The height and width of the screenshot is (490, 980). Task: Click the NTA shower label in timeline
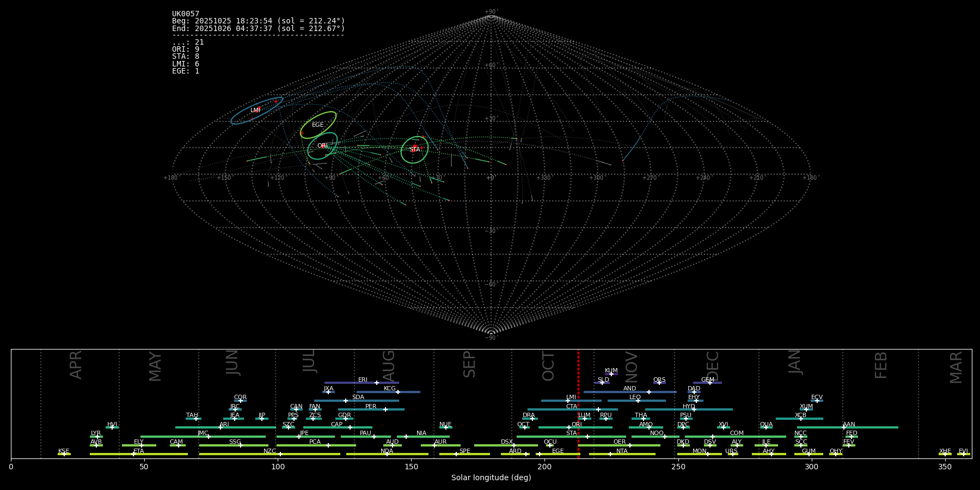click(x=622, y=451)
